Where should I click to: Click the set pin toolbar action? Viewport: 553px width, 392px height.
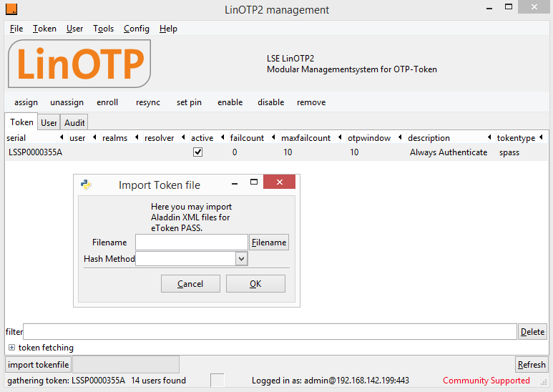[189, 102]
